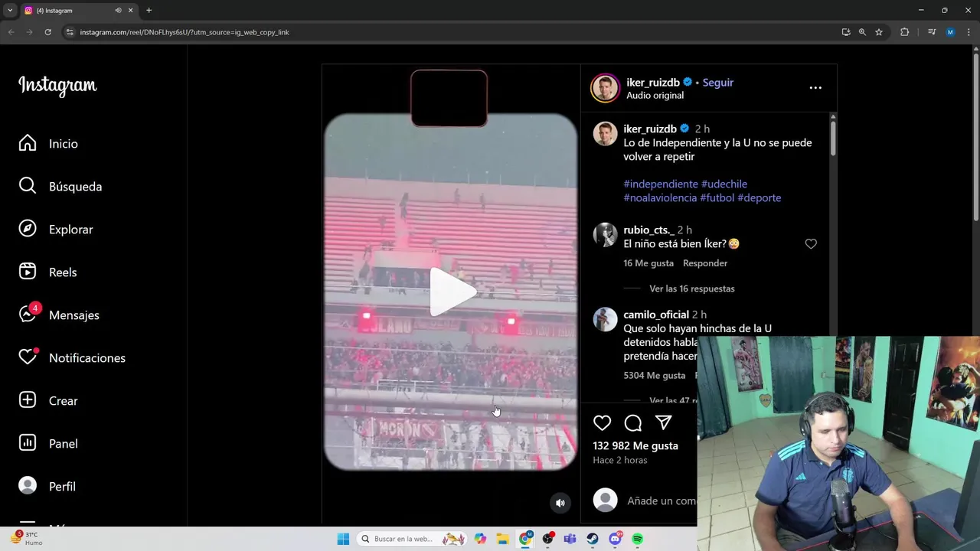Image resolution: width=980 pixels, height=551 pixels.
Task: Open Microsoft Teams from taskbar
Action: [x=570, y=539]
